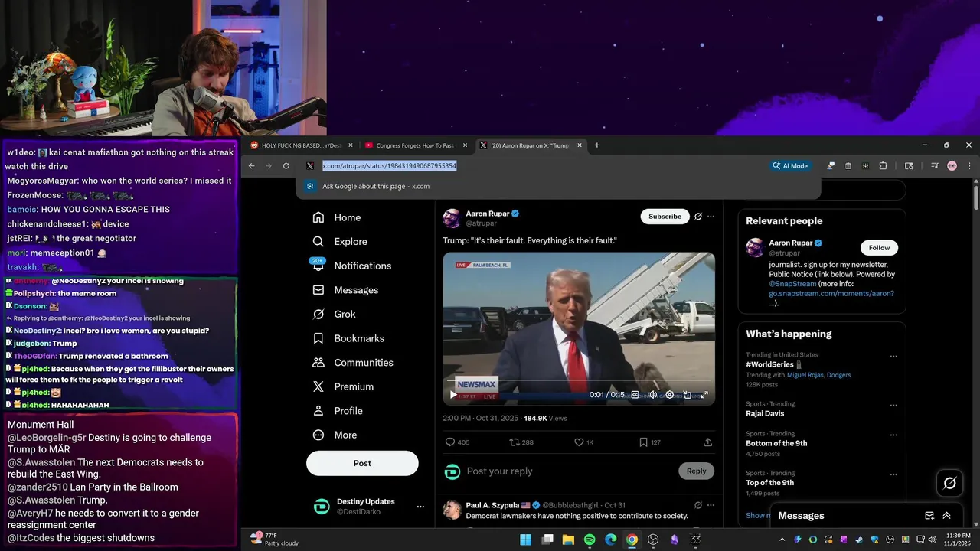Open the Chrome profile avatar
The width and height of the screenshot is (980, 551).
click(952, 166)
